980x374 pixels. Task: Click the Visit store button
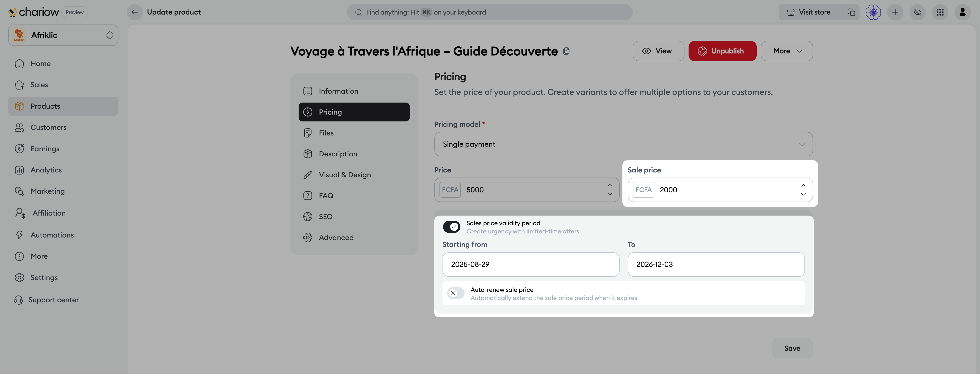[810, 12]
